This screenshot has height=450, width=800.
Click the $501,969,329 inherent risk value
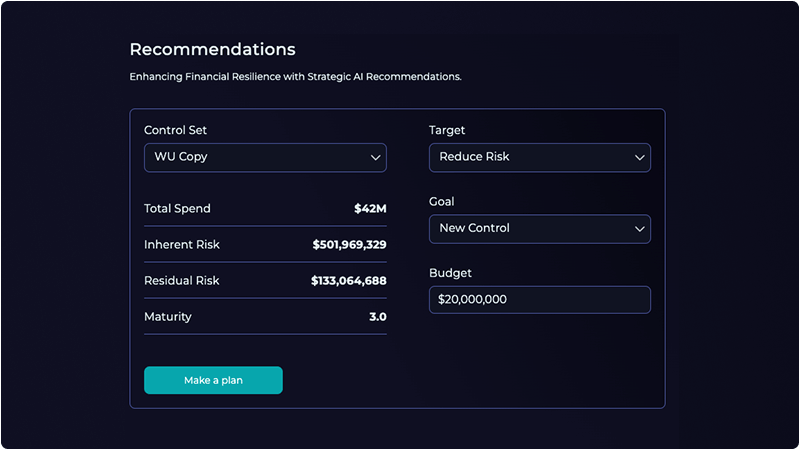point(349,245)
